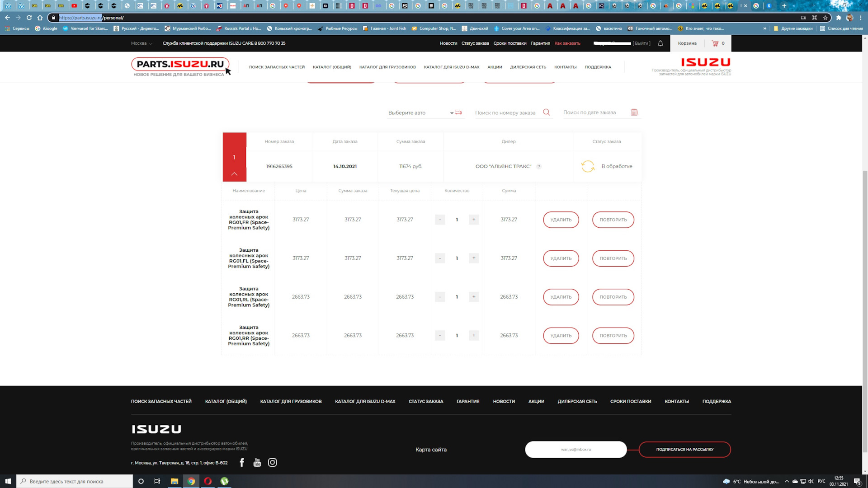Increase quantity for RG01,FR arch guard

coord(474,220)
